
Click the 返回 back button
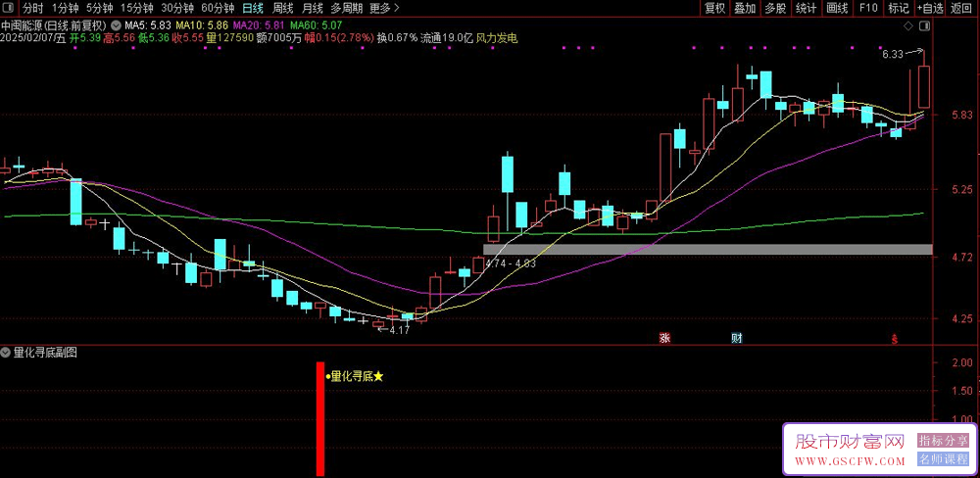tap(962, 8)
